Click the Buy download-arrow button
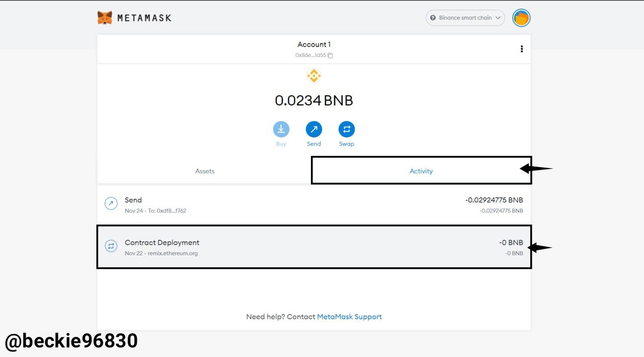This screenshot has height=357, width=644. tap(281, 129)
